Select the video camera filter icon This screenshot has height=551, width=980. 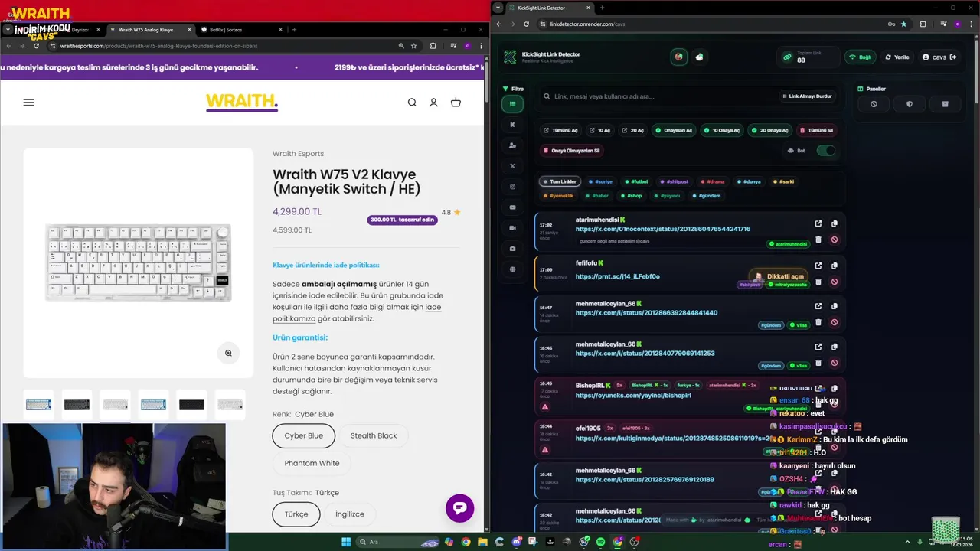(513, 228)
